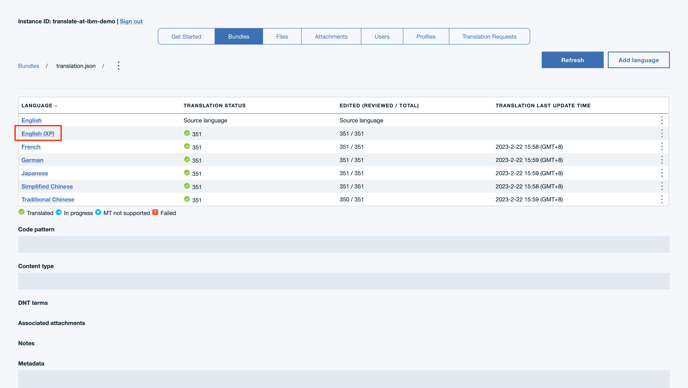Open row actions menu for Japanese
This screenshot has width=688, height=388.
point(662,173)
